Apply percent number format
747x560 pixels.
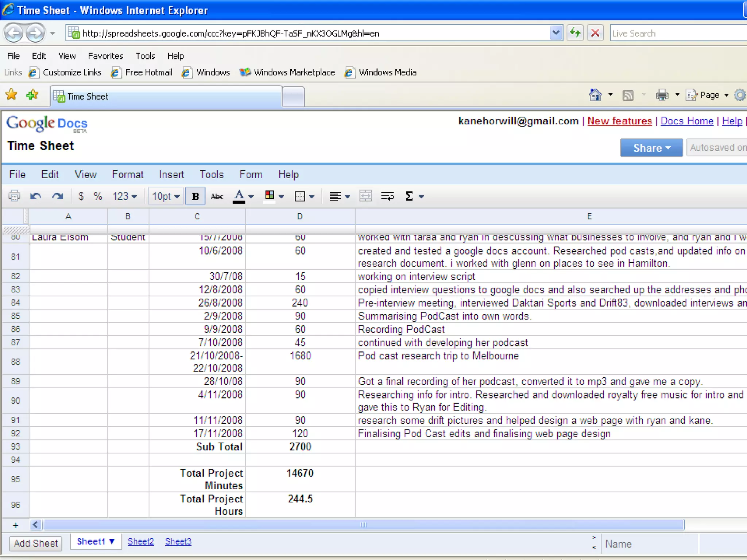(98, 196)
